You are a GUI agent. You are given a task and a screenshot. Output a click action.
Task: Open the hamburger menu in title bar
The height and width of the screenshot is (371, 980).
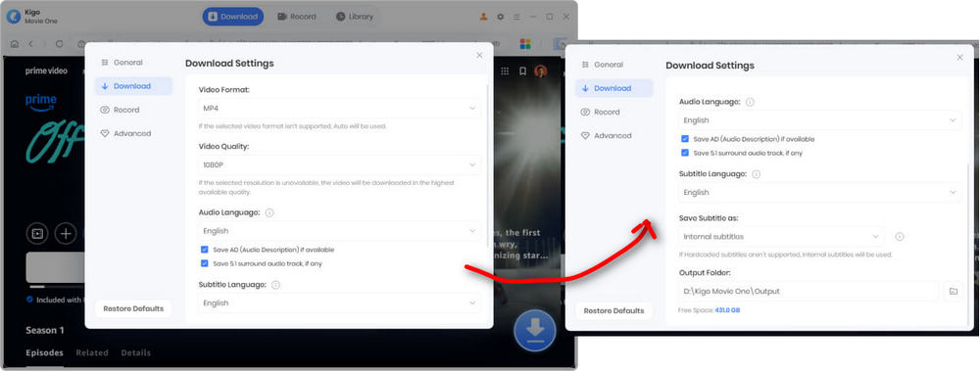[516, 17]
